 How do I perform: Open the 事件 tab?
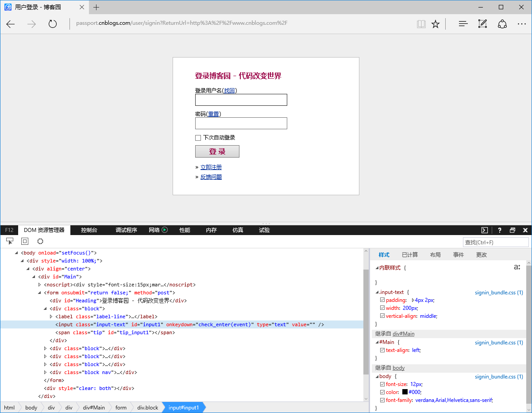458,255
